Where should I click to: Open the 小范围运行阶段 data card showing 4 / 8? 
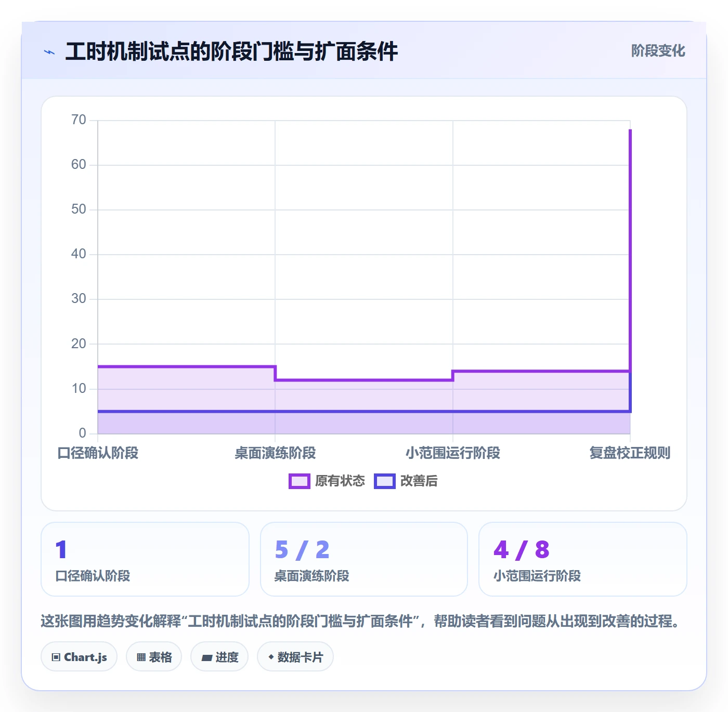coord(583,559)
